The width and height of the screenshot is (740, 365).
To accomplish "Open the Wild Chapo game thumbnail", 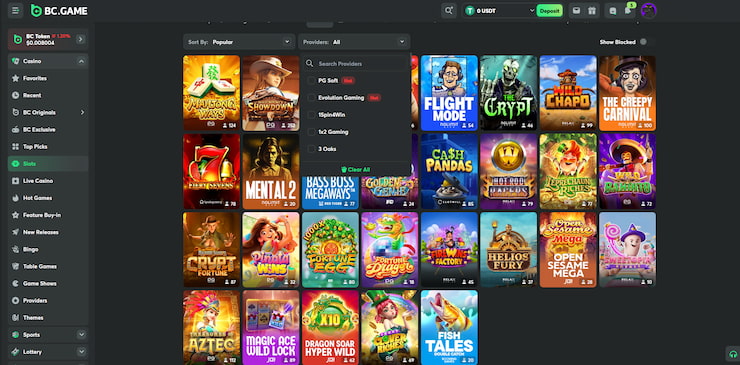I will pyautogui.click(x=568, y=93).
